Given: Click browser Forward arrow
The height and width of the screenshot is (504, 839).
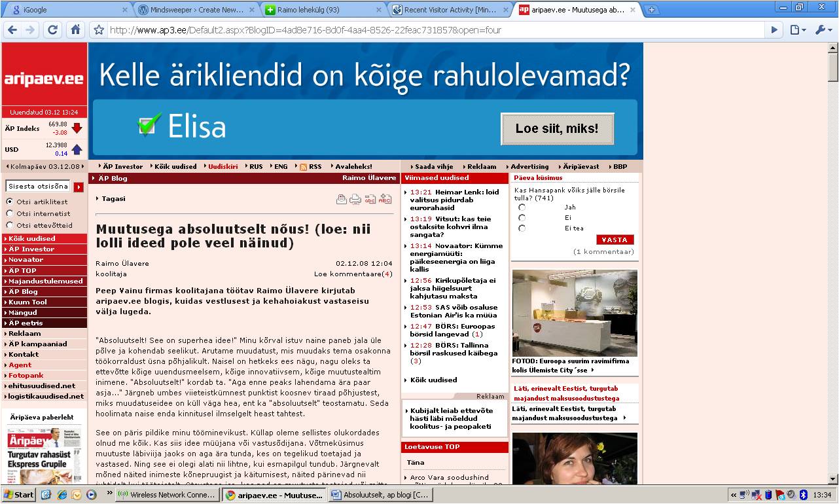Looking at the screenshot, I should [31, 29].
